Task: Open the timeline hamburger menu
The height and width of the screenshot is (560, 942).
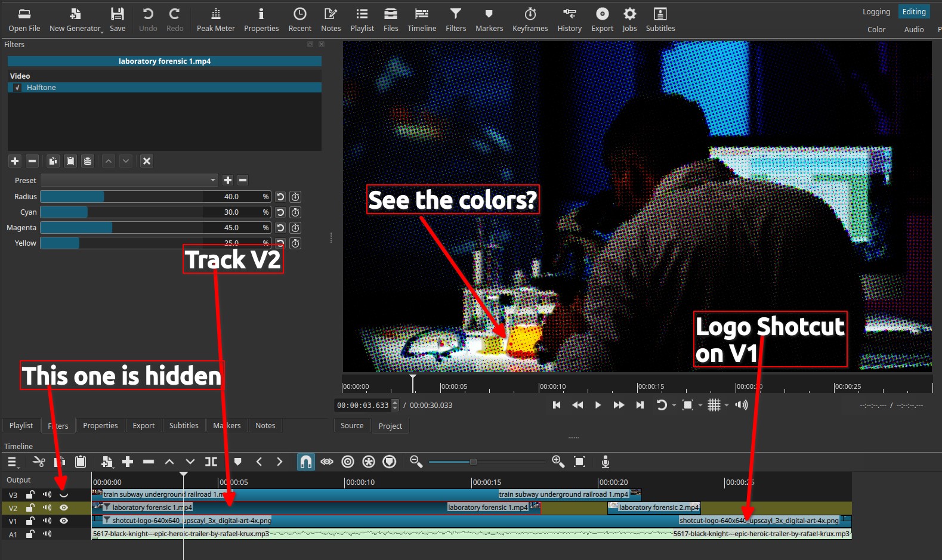Action: (12, 462)
